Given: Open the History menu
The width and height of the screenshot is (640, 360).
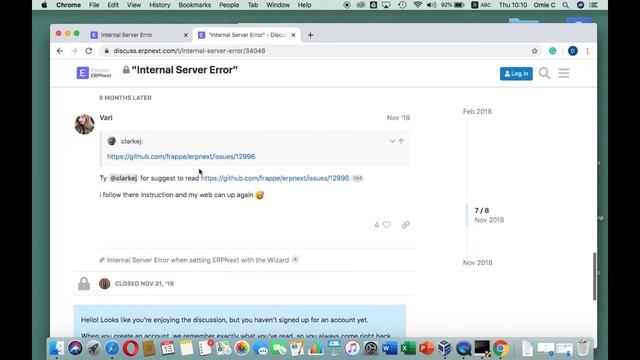Looking at the screenshot, I should pos(160,5).
